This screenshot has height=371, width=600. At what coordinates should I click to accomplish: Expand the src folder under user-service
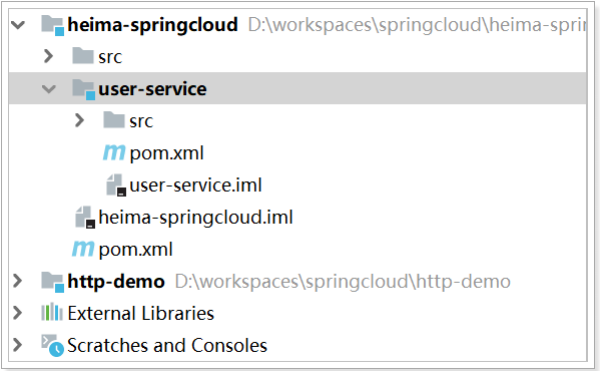click(79, 120)
